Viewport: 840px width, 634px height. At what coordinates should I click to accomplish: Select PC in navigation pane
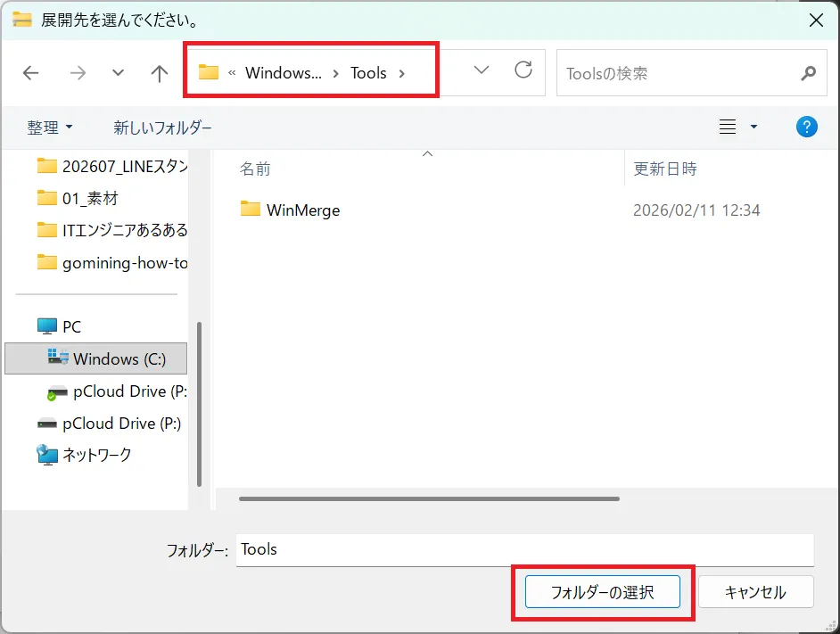coord(60,326)
